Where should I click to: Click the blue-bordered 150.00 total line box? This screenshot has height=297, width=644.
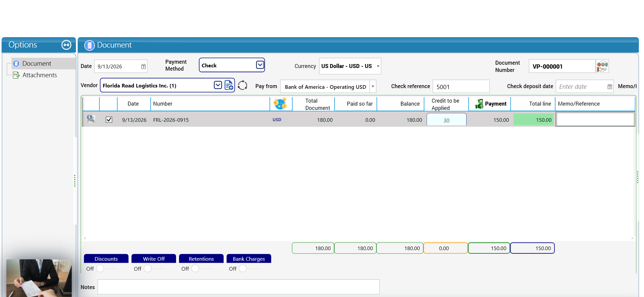point(532,248)
